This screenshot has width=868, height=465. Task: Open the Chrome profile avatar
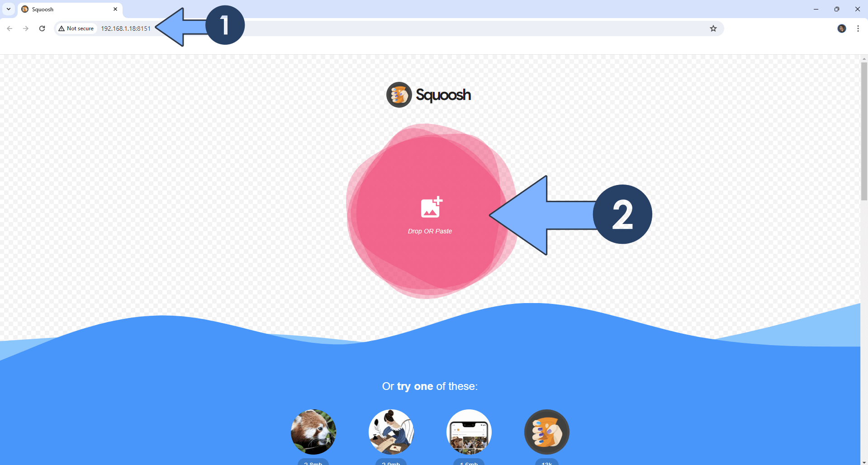coord(842,28)
